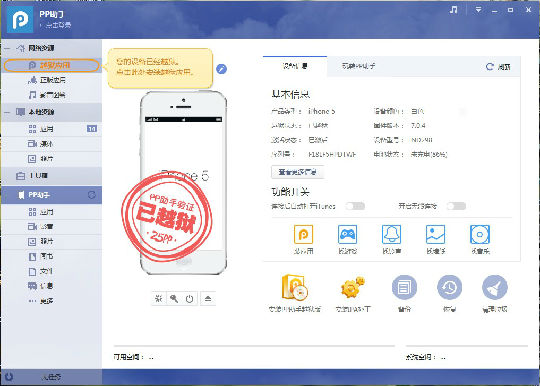Click the view more info button
The image size is (540, 386).
pyautogui.click(x=297, y=172)
